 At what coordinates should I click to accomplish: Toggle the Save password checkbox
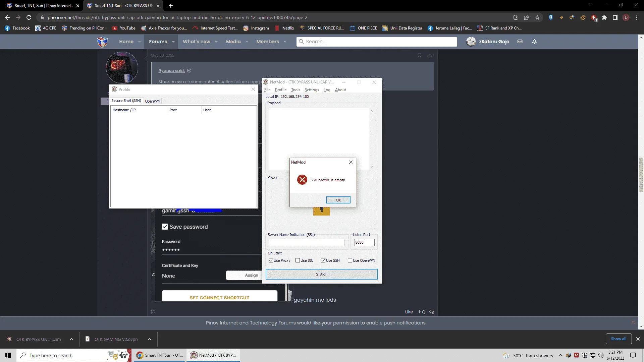pos(165,227)
